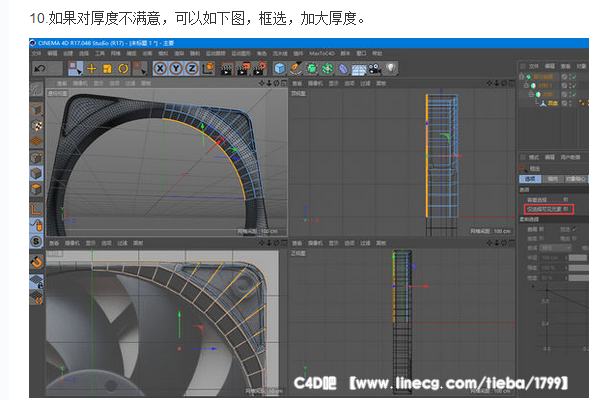Click the blue Cube primitive icon
The width and height of the screenshot is (594, 400).
click(x=280, y=69)
